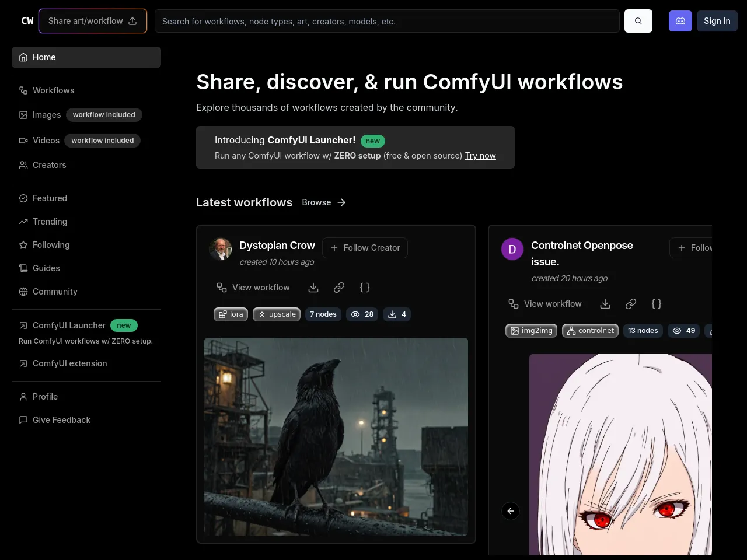Viewport: 747px width, 560px height.
Task: Click the search magnifier button
Action: coord(638,21)
